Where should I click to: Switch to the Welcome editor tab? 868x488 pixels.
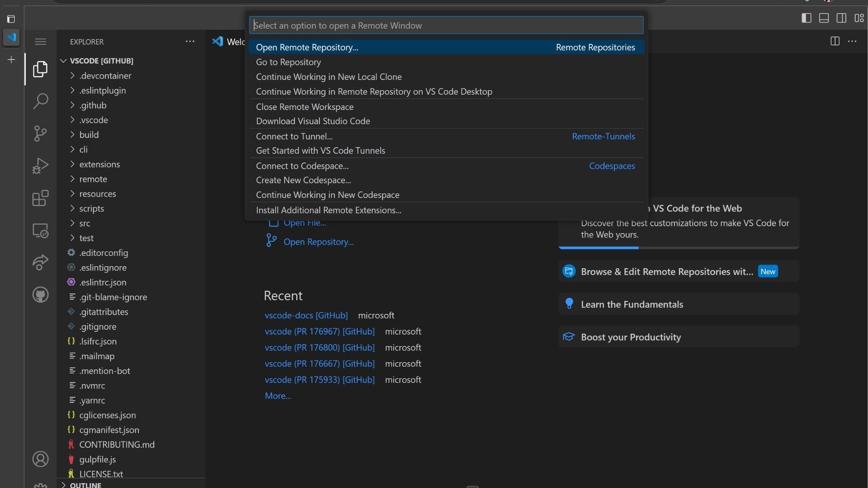228,42
